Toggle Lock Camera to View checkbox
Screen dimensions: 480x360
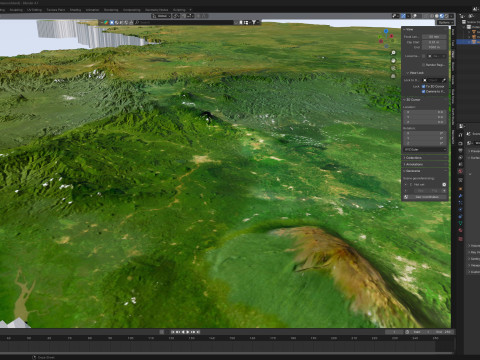coord(424,91)
